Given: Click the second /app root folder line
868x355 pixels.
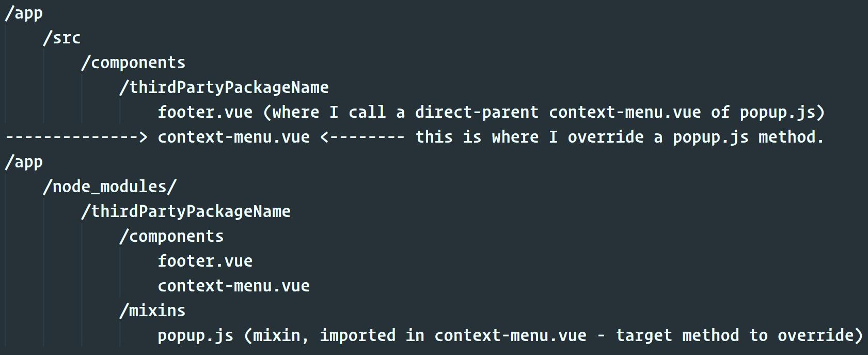Looking at the screenshot, I should click(x=24, y=162).
